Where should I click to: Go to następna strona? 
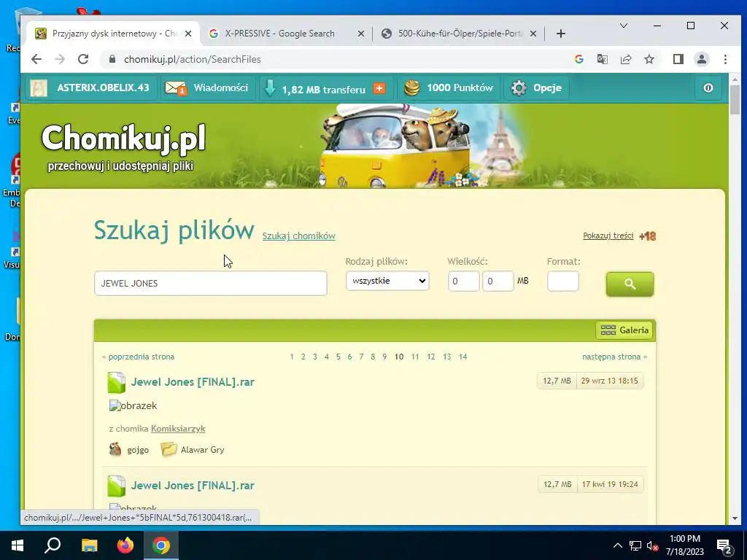coord(614,357)
